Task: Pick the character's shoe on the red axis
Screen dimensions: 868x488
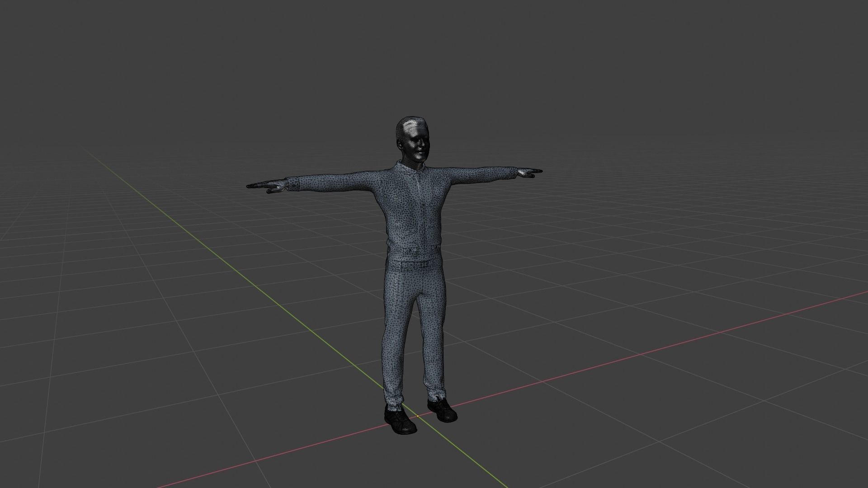Action: 442,410
